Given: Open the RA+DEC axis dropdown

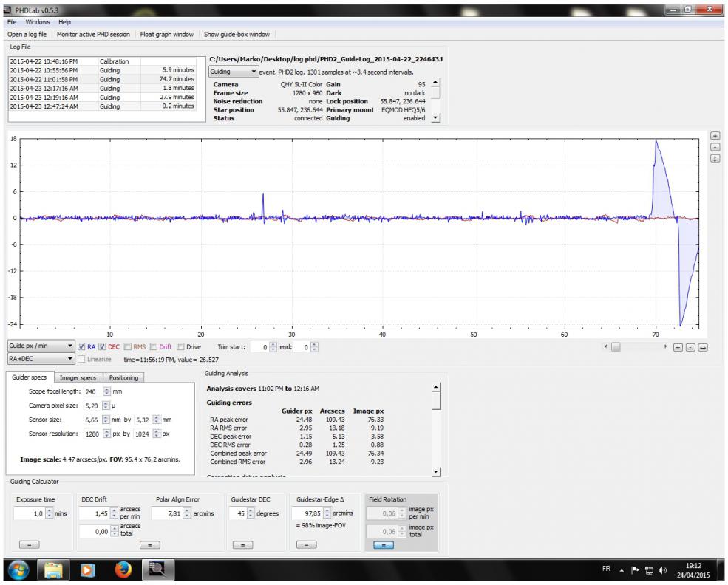Looking at the screenshot, I should (x=41, y=359).
